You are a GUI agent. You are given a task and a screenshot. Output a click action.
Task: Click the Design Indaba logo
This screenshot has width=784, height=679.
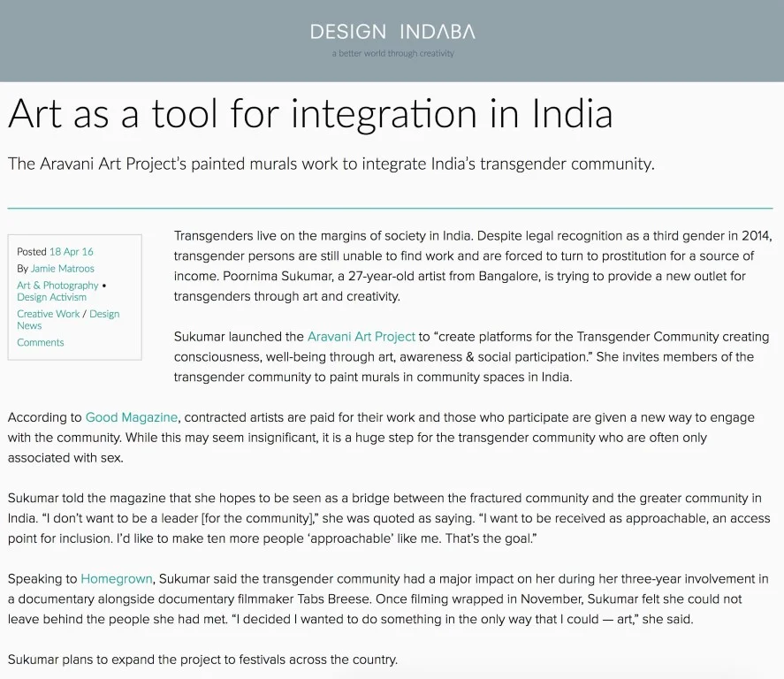[x=392, y=32]
